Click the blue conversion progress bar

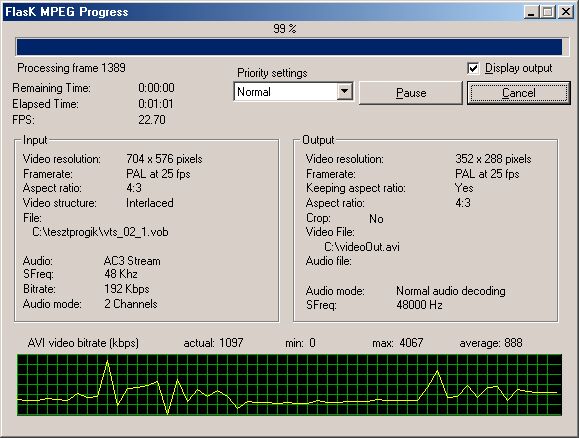tap(289, 47)
